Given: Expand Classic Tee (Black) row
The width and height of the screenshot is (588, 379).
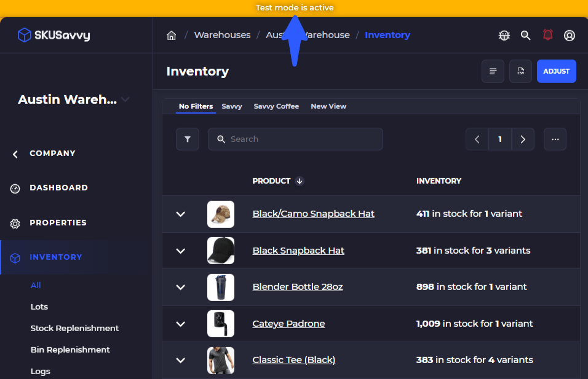Looking at the screenshot, I should tap(181, 361).
